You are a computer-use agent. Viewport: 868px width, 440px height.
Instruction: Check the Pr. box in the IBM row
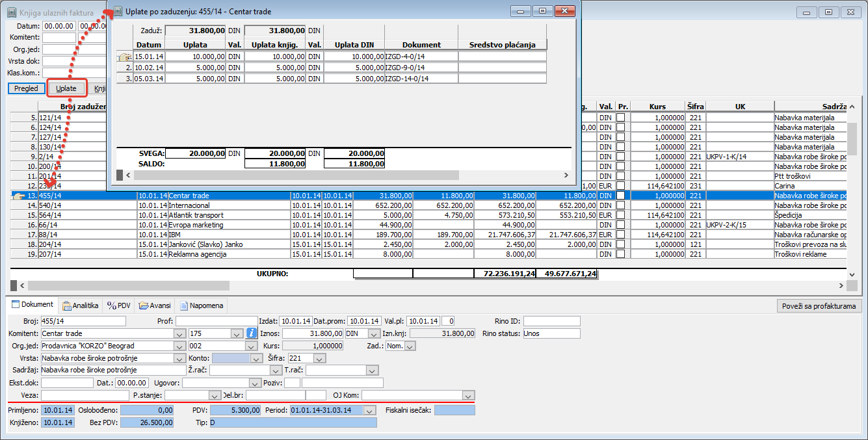pos(622,235)
